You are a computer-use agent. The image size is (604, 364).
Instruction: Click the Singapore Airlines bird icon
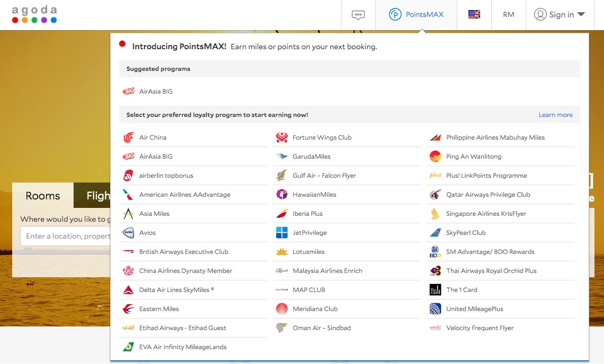point(435,214)
